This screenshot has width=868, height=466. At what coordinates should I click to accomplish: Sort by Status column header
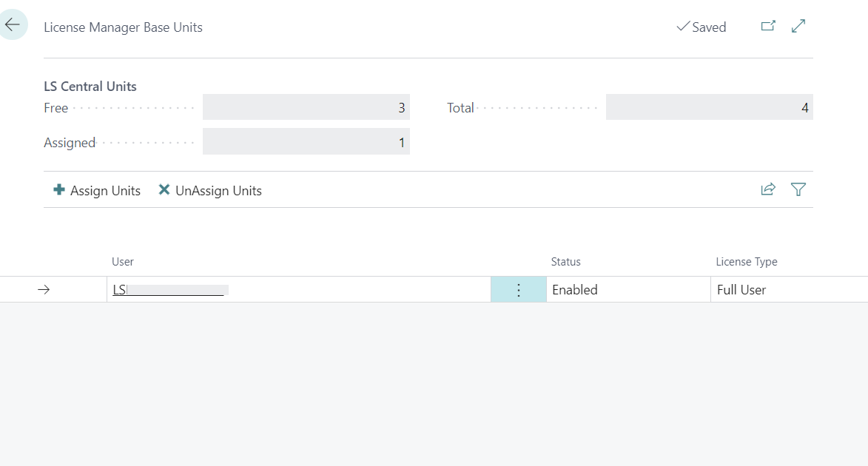click(566, 262)
